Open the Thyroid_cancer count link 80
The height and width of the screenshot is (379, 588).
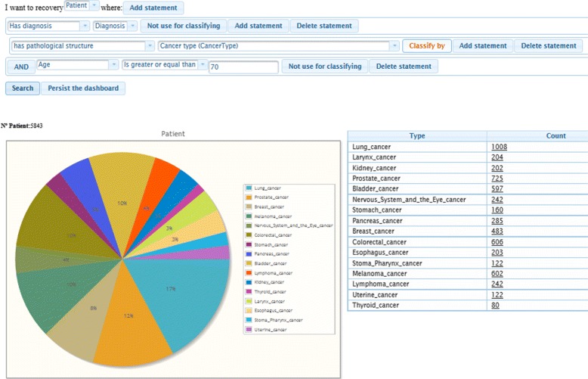click(x=494, y=305)
